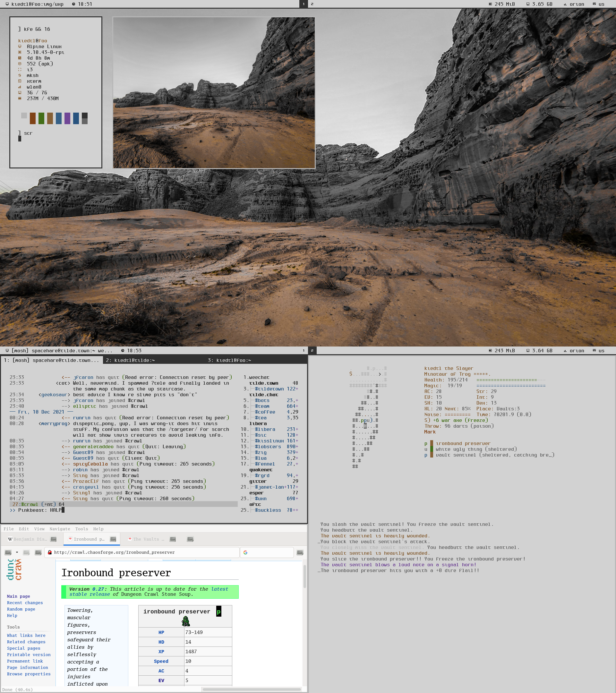The image size is (616, 693).
Task: Click the reload page toolbar button
Action: click(x=38, y=552)
